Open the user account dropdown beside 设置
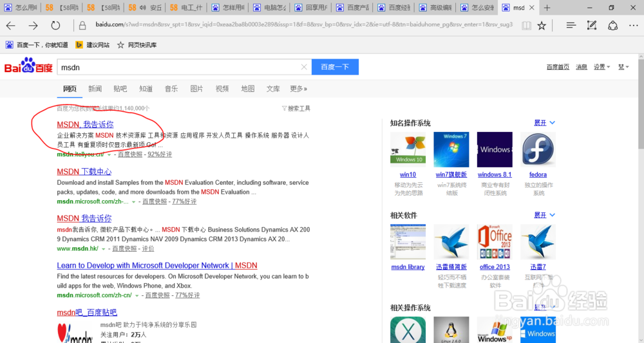Image resolution: width=644 pixels, height=343 pixels. (623, 67)
